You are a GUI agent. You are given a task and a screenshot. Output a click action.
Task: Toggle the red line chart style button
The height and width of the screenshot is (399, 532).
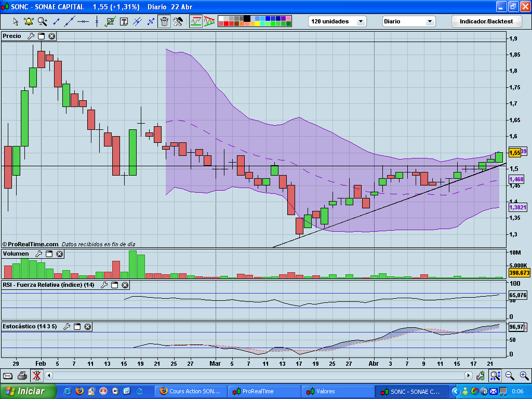click(x=196, y=21)
